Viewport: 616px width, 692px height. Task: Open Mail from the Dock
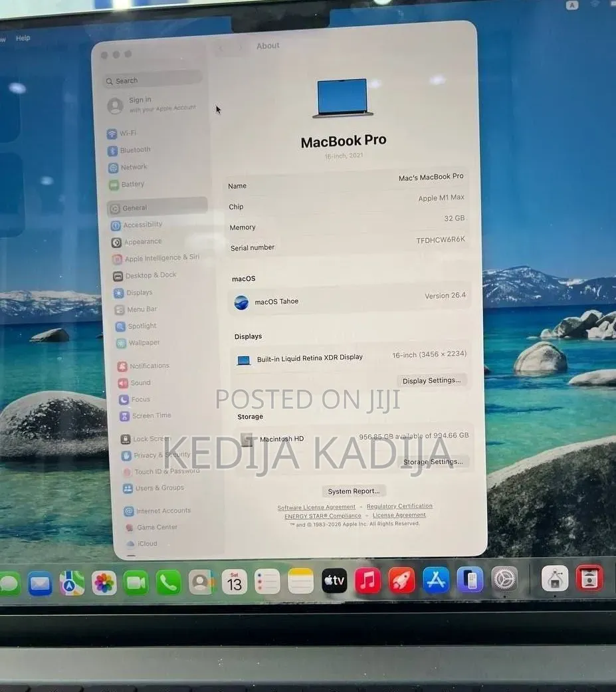point(40,584)
